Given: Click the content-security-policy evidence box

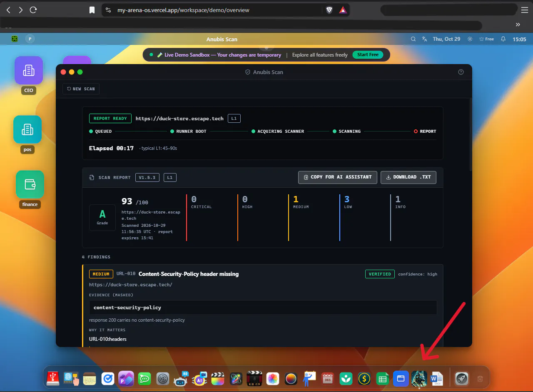Looking at the screenshot, I should [263, 308].
